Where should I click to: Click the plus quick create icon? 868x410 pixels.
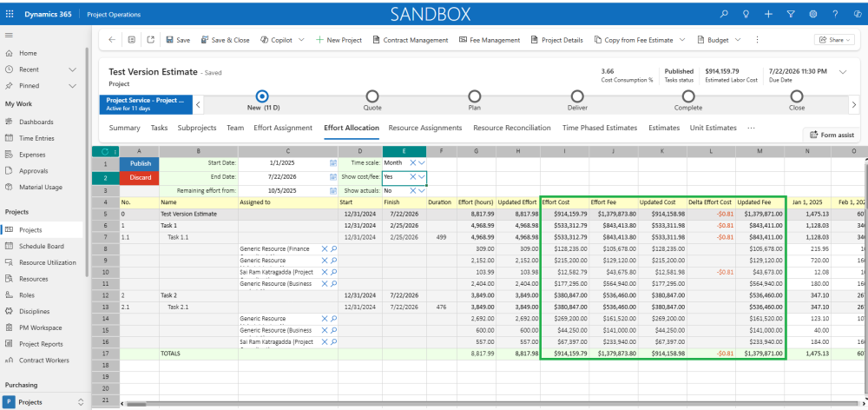pyautogui.click(x=768, y=15)
